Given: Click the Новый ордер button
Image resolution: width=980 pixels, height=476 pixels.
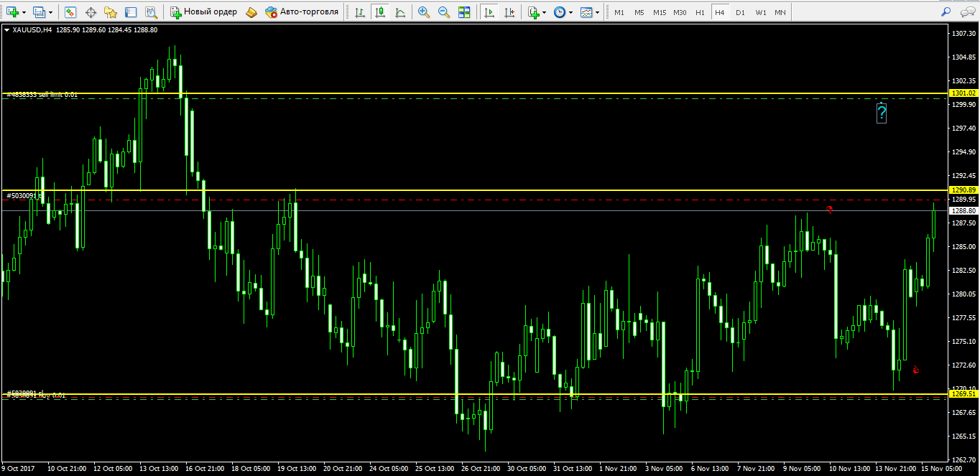Looking at the screenshot, I should (203, 12).
